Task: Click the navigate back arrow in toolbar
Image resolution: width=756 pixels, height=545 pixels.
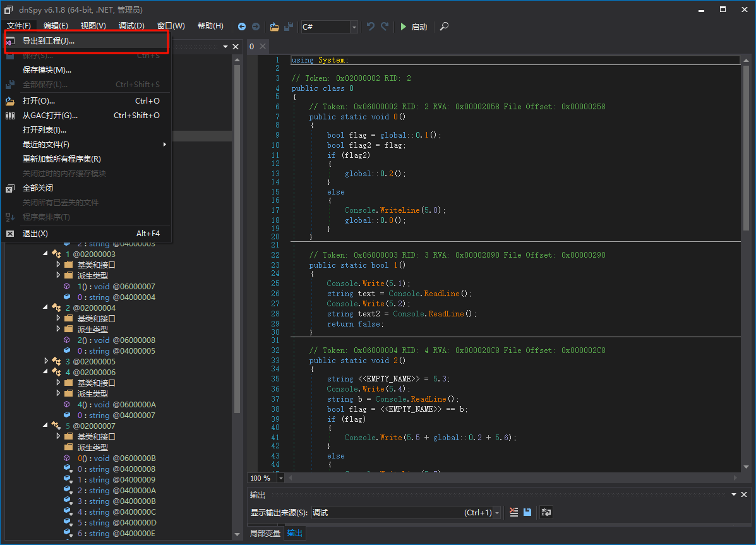Action: coord(242,27)
